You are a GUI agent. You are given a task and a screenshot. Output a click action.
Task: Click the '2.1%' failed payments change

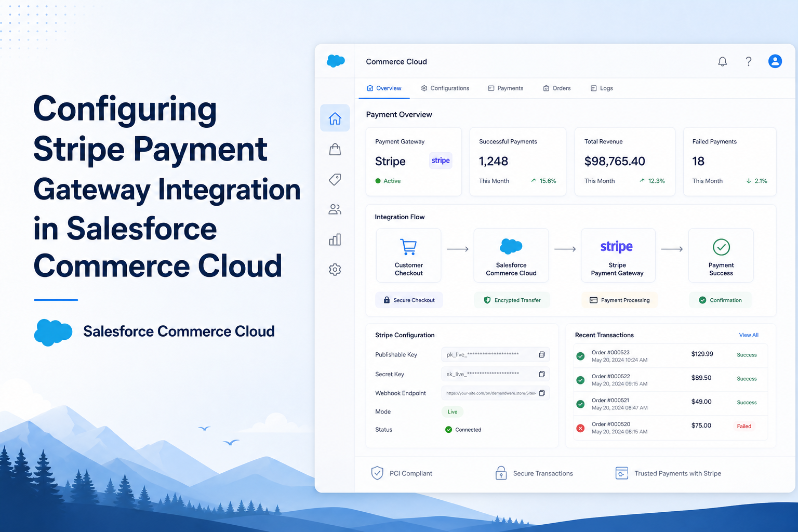point(761,181)
